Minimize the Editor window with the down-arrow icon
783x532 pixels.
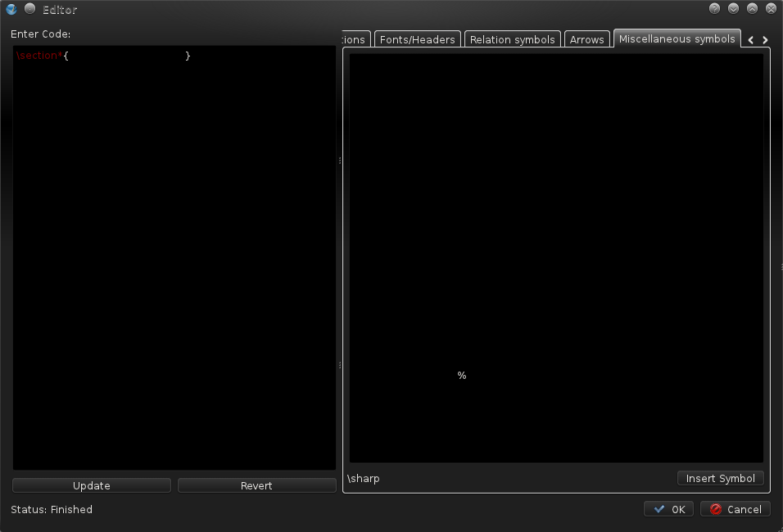pos(733,9)
